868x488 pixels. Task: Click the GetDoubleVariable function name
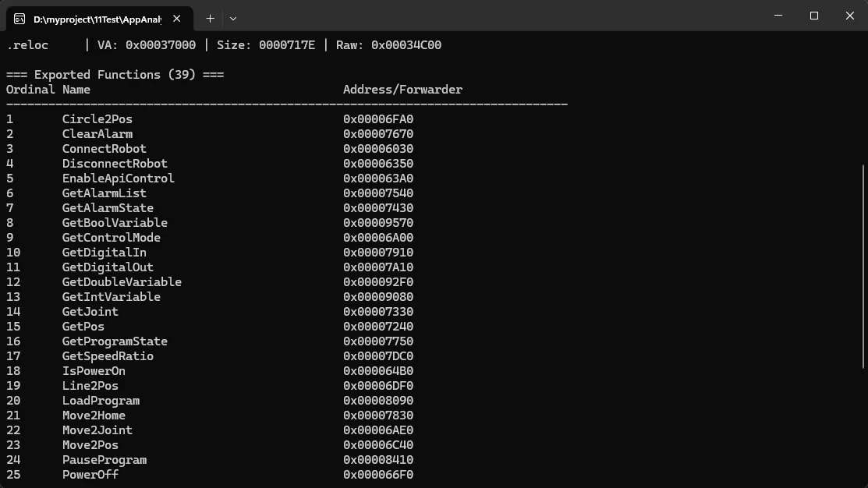(122, 282)
